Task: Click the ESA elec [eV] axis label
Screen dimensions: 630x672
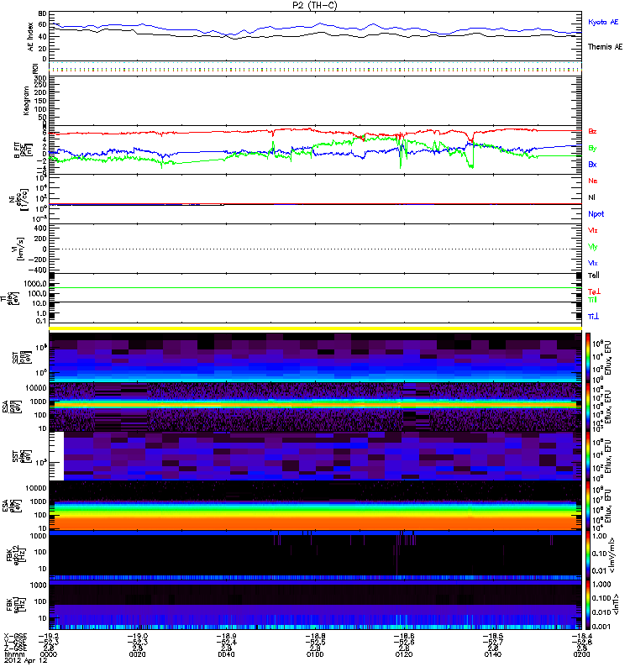Action: coord(12,507)
